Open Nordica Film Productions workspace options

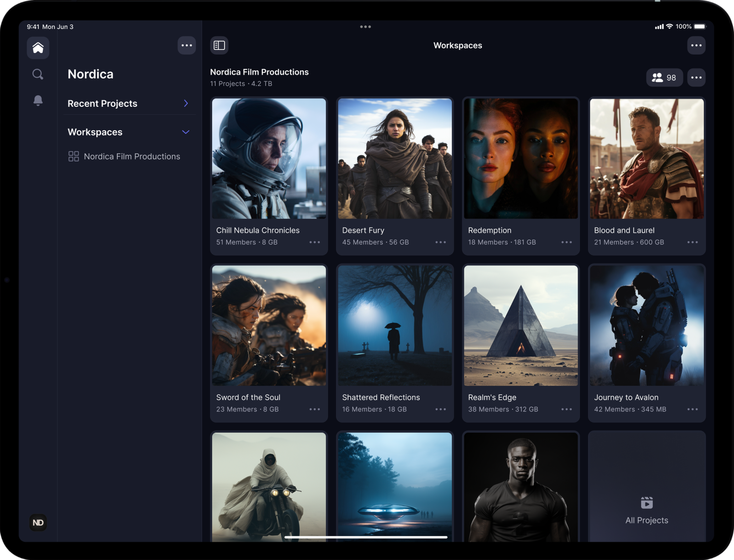tap(696, 78)
